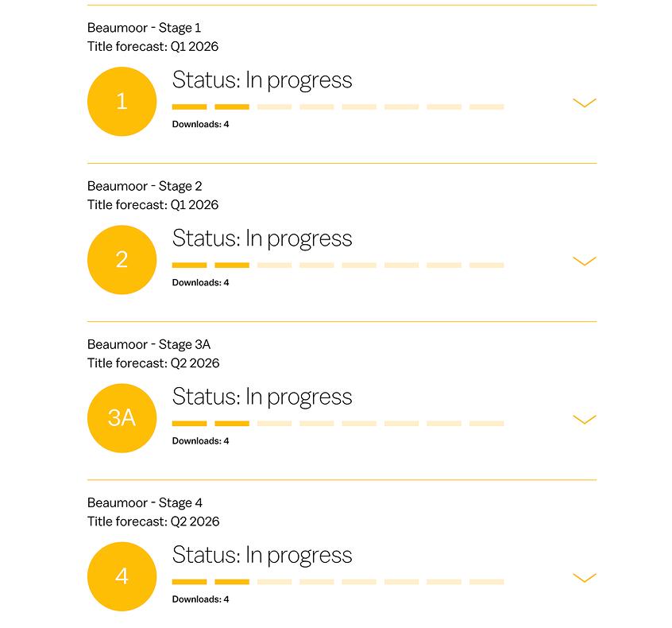
Task: Click Stage 2 'Status: In progress' text
Action: point(261,238)
